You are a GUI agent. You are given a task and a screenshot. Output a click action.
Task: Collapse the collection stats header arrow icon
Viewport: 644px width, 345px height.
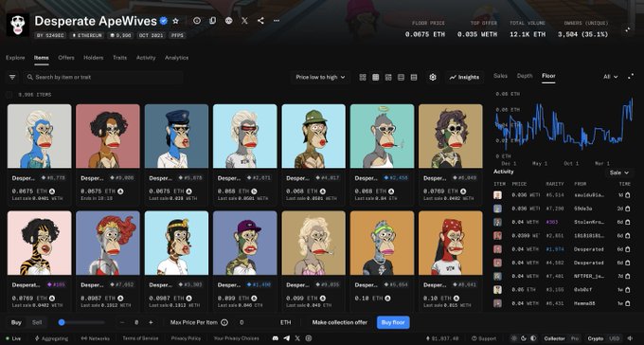click(x=628, y=29)
